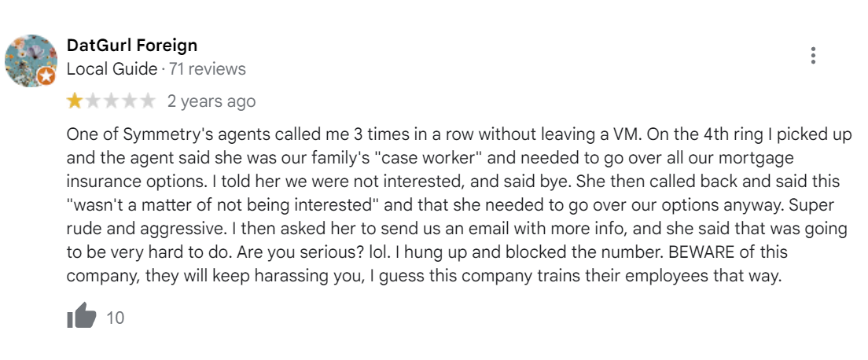Open DatGurl Foreign's profile name link
Image resolution: width=868 pixels, height=360 pixels.
coord(132,45)
